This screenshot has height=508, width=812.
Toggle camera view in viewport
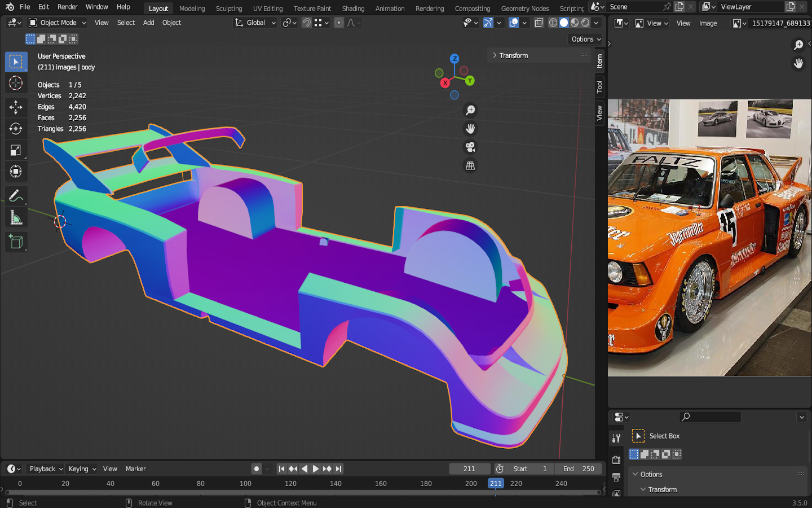470,147
